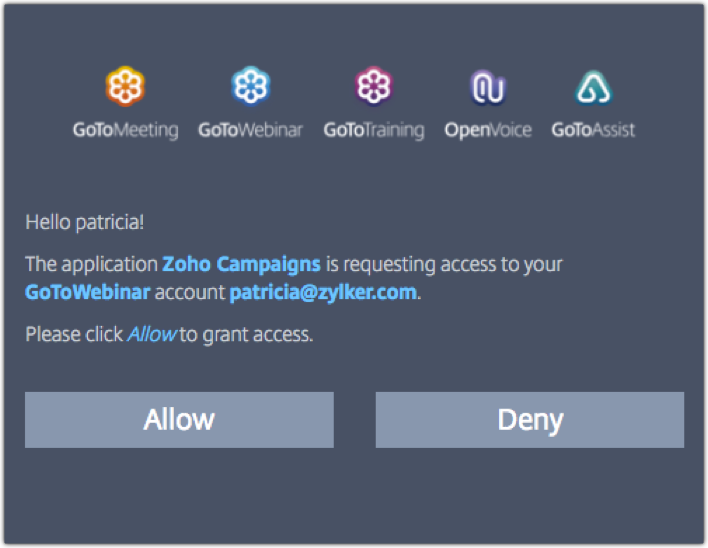708x548 pixels.
Task: Click the orange GoToMeeting flower icon
Action: (125, 88)
